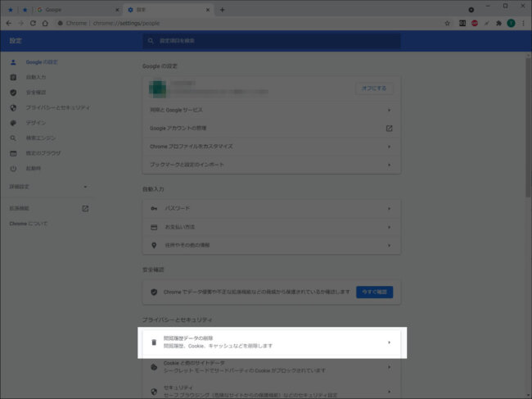The width and height of the screenshot is (532, 399).
Task: Open 自動入力 section from sidebar
Action: (36, 77)
